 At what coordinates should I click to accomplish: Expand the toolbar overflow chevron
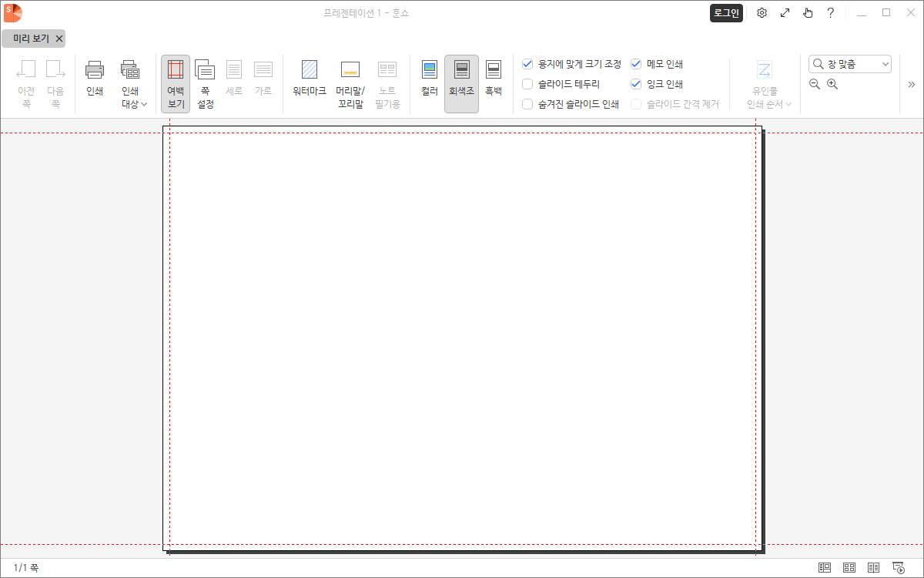coord(912,84)
